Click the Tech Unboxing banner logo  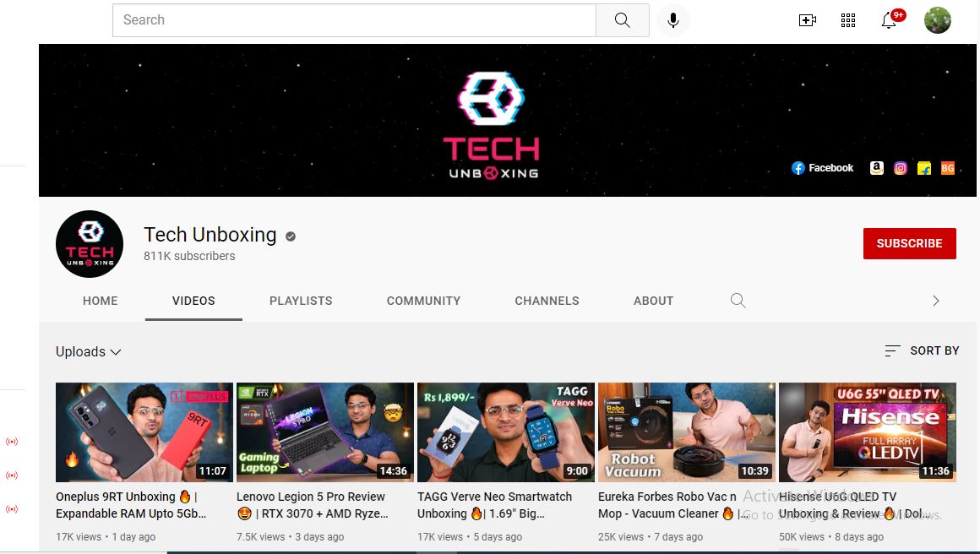coord(491,125)
